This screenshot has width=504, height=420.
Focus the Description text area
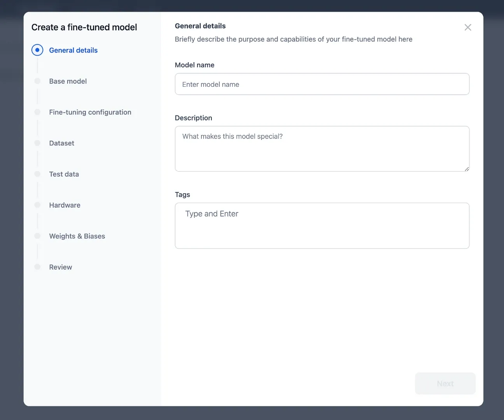click(322, 149)
